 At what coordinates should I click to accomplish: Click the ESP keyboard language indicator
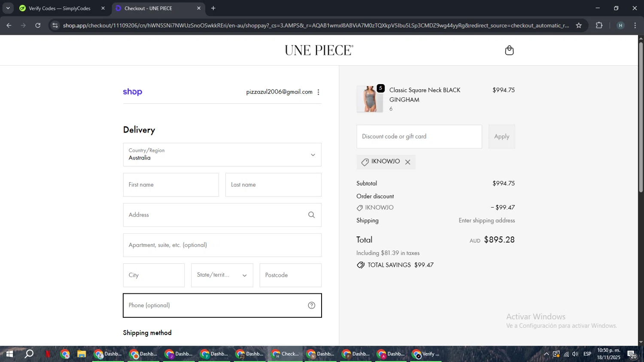coord(587,354)
